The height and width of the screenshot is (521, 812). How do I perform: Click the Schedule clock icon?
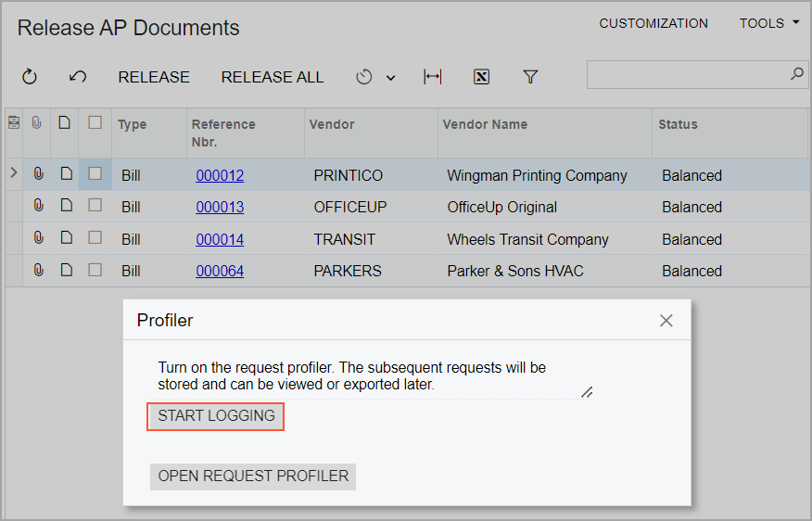click(364, 77)
